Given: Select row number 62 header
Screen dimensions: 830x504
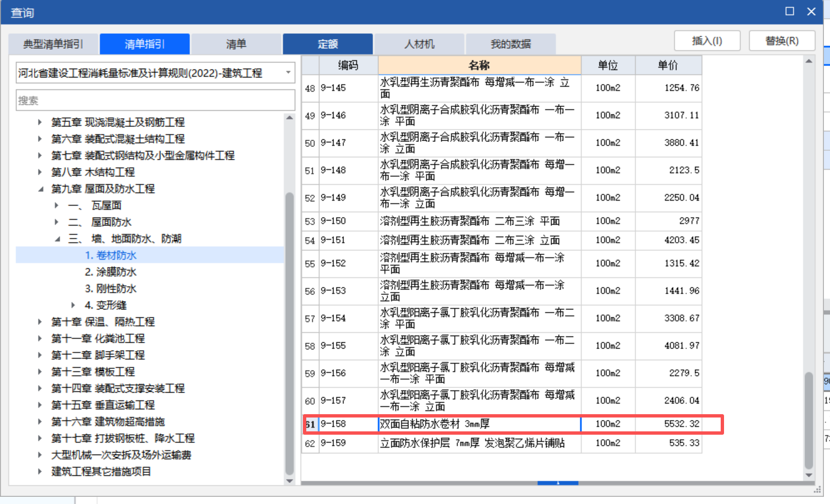Looking at the screenshot, I should [x=310, y=444].
